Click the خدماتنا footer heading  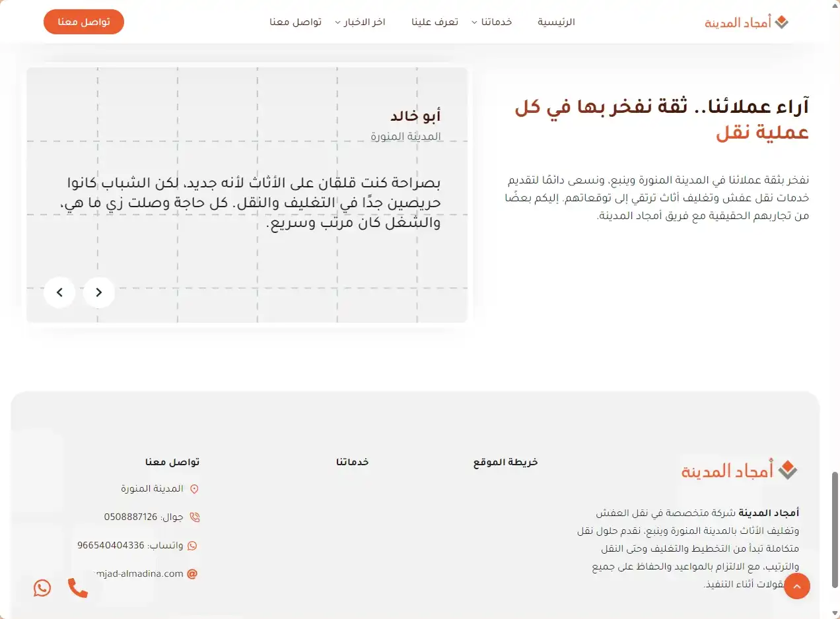[x=352, y=462]
